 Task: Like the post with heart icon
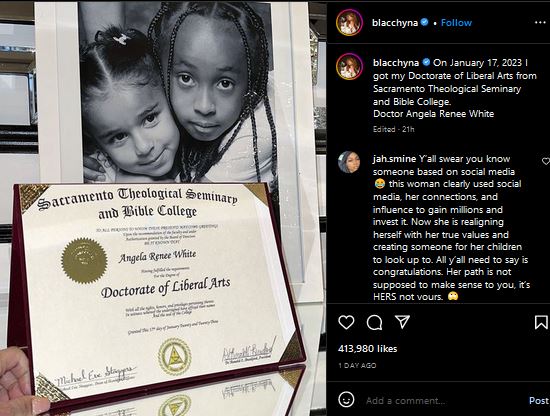coord(346,322)
